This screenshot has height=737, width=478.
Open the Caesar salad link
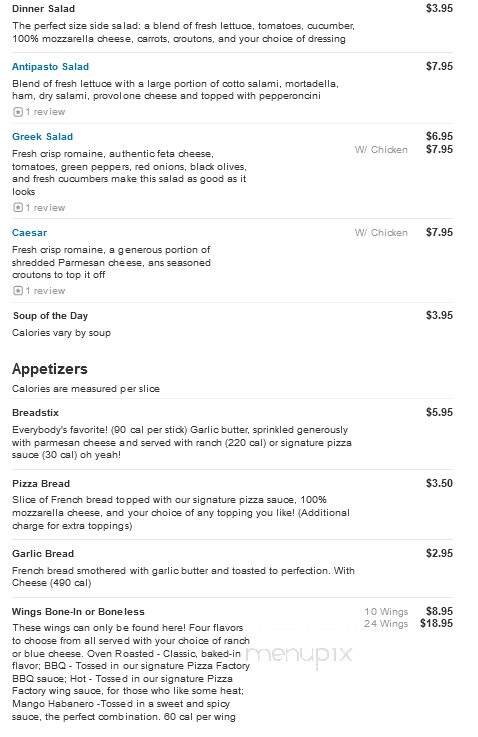(30, 233)
